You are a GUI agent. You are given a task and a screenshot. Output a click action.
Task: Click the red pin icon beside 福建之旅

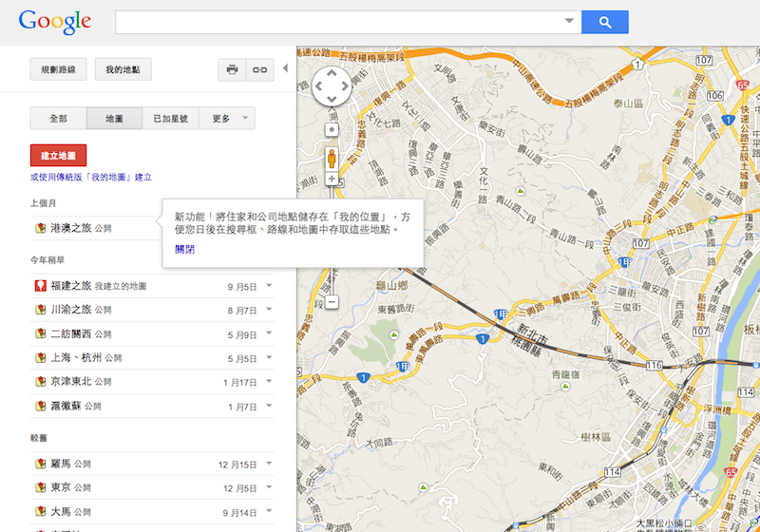pos(41,286)
